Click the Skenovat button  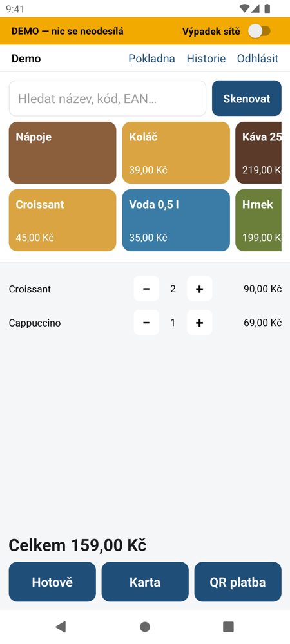coord(247,98)
